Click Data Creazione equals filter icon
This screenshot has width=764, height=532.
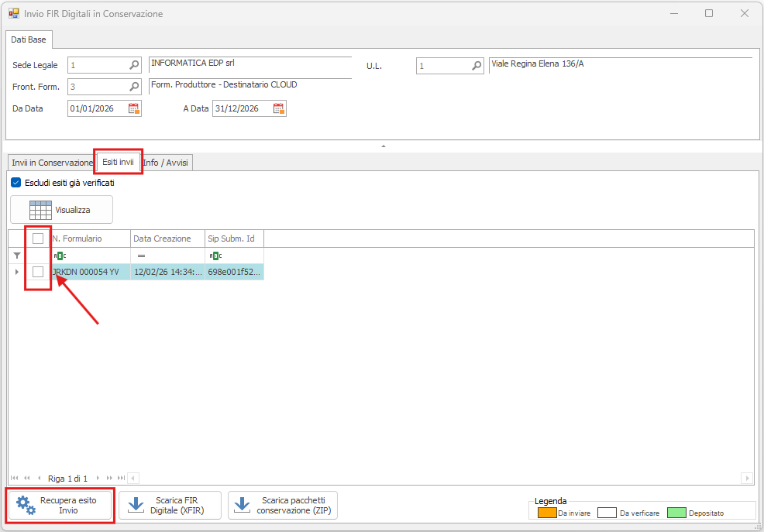click(141, 256)
